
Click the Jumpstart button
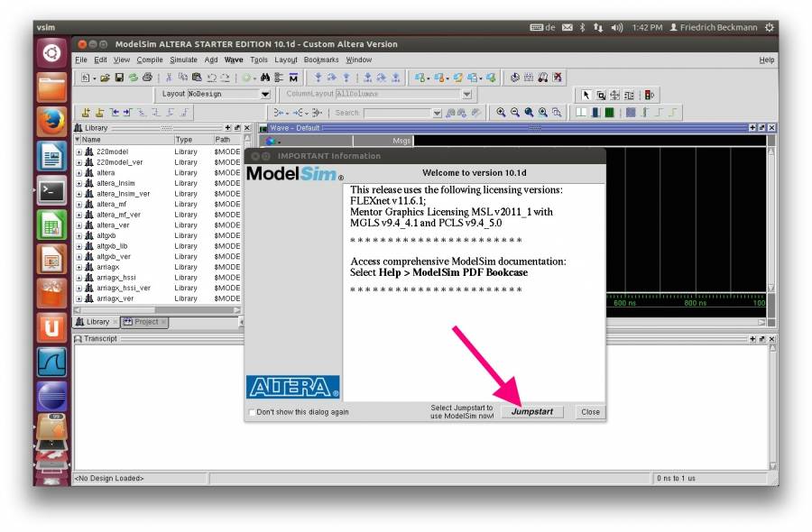click(532, 411)
